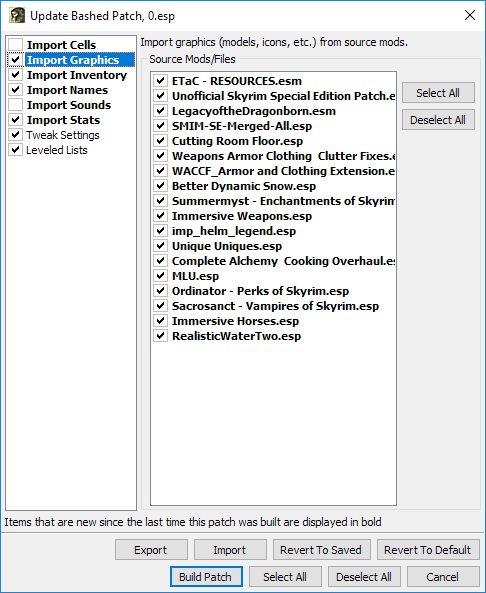This screenshot has width=486, height=593.
Task: Uncheck Unofficial Skyrim Special Edition Patch checkbox
Action: click(160, 96)
